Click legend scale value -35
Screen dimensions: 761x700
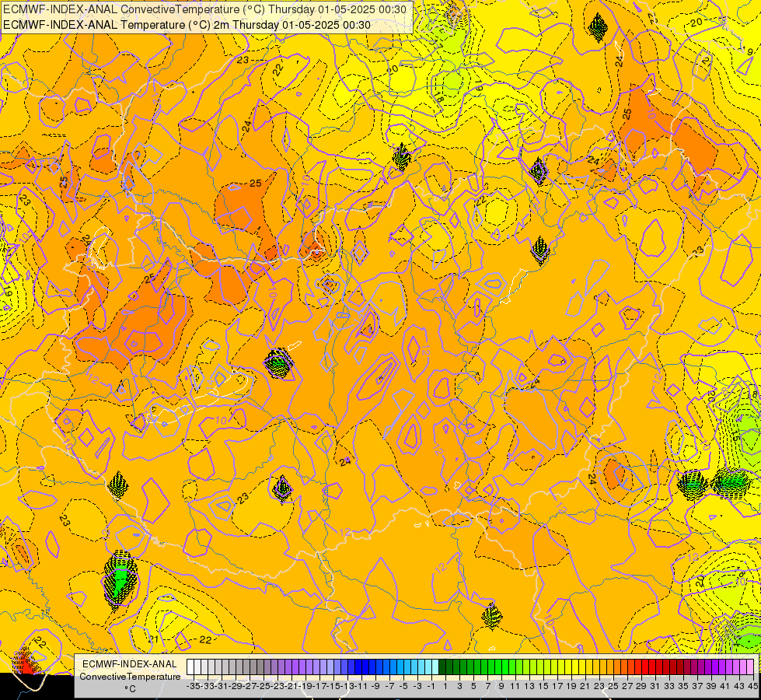pos(194,686)
